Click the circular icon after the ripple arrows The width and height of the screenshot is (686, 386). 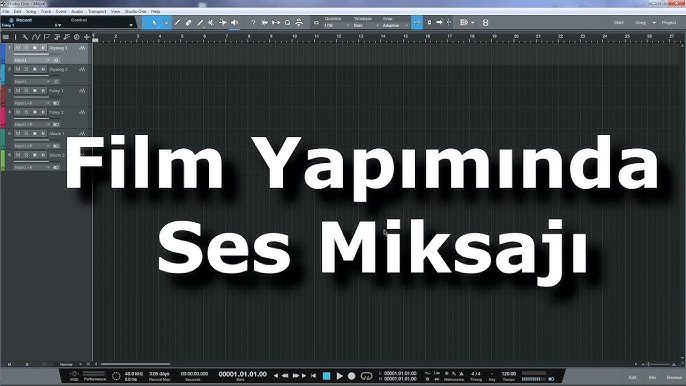(x=287, y=22)
